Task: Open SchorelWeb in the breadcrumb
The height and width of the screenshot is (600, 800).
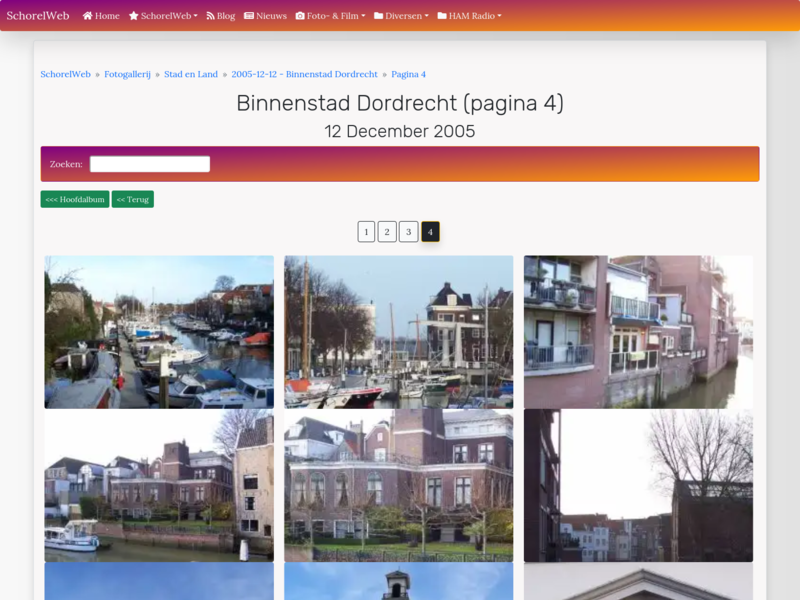Action: point(65,74)
